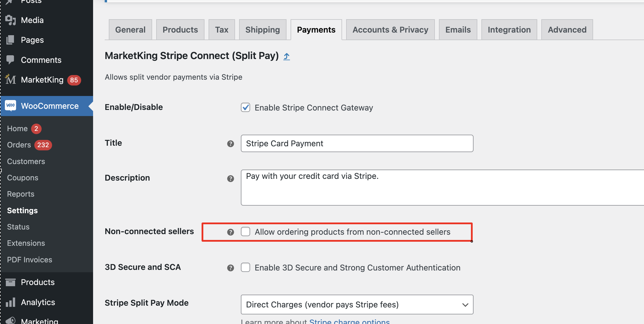
Task: Click the red 85 badge next to MarketKing
Action: [x=74, y=80]
